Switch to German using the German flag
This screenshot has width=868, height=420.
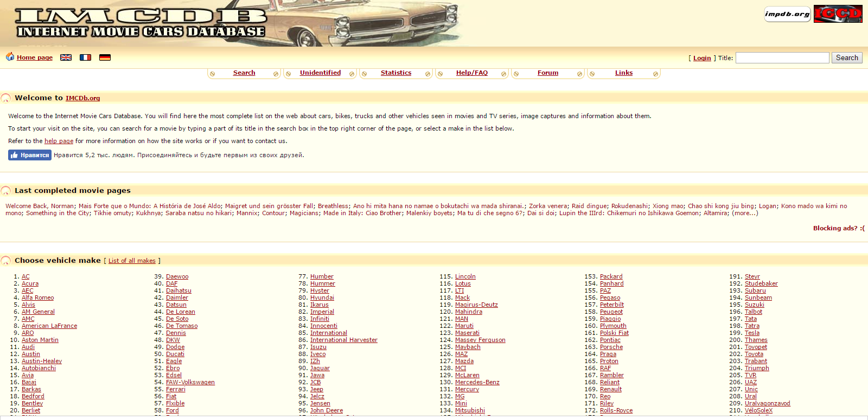105,57
